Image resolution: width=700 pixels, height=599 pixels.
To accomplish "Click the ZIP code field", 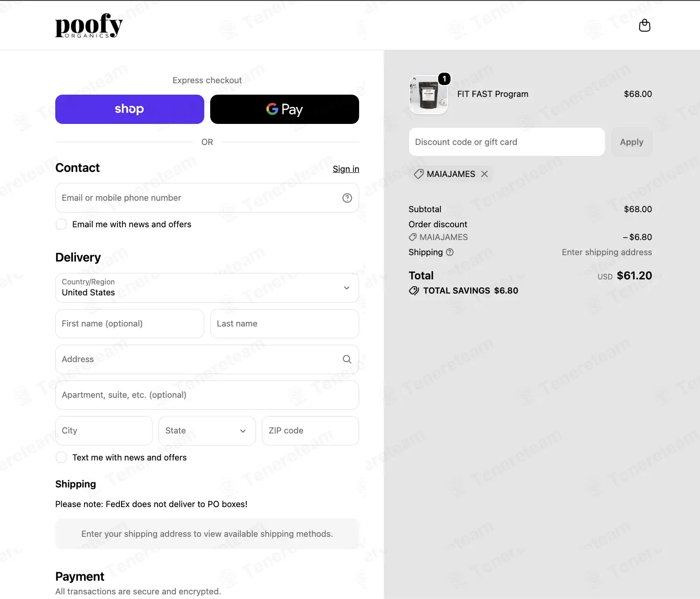I will [310, 431].
